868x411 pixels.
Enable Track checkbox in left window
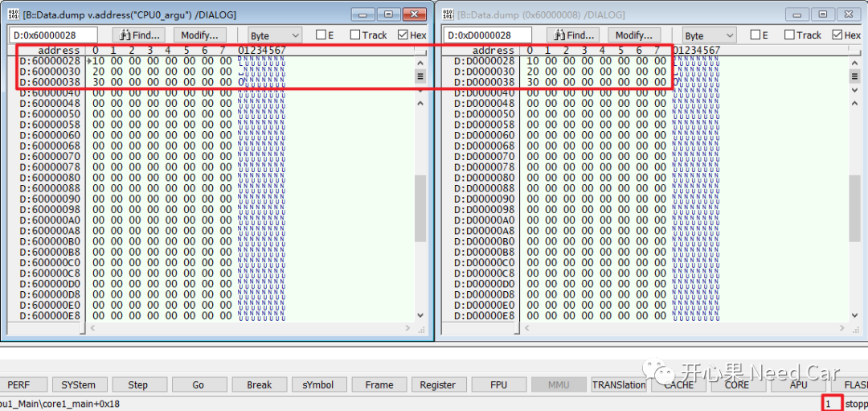coord(355,35)
